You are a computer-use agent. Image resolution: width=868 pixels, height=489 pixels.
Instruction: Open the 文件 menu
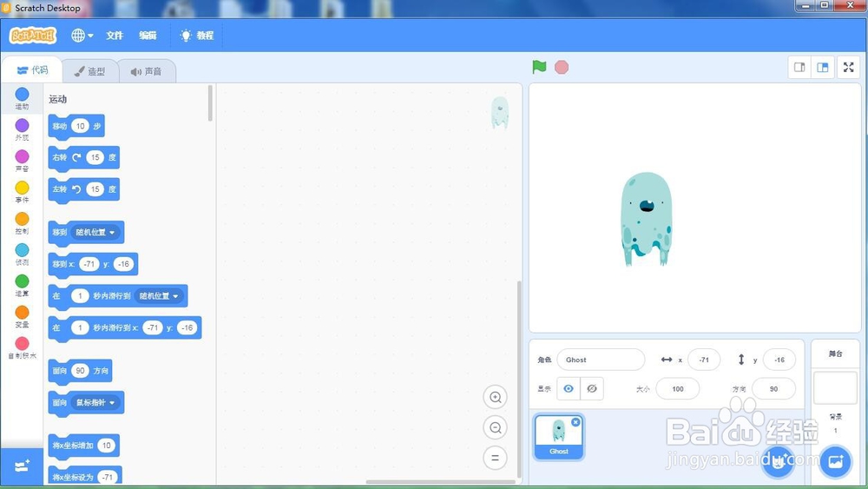[x=115, y=36]
